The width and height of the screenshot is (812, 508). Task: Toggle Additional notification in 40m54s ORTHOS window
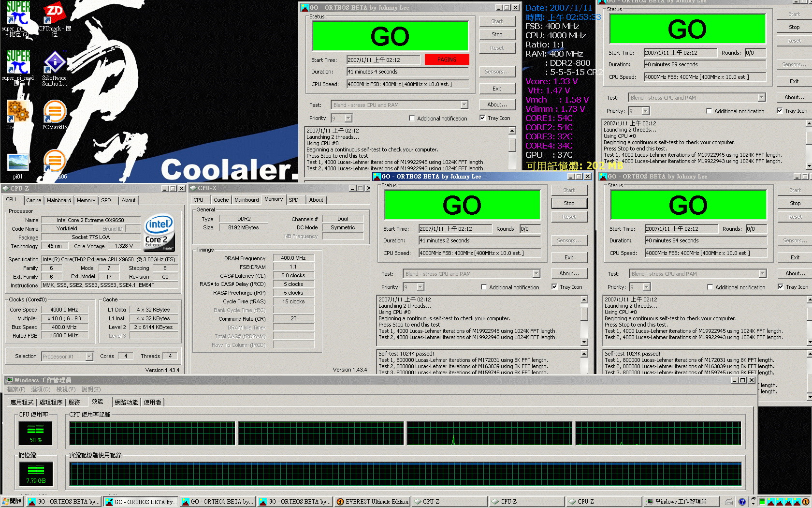[x=710, y=287]
